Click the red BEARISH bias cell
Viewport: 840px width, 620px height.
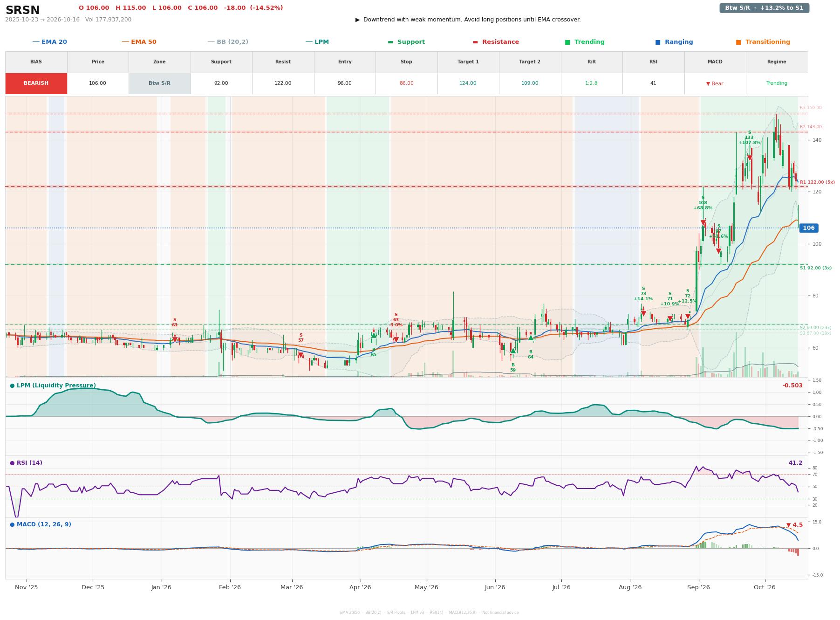tap(36, 83)
